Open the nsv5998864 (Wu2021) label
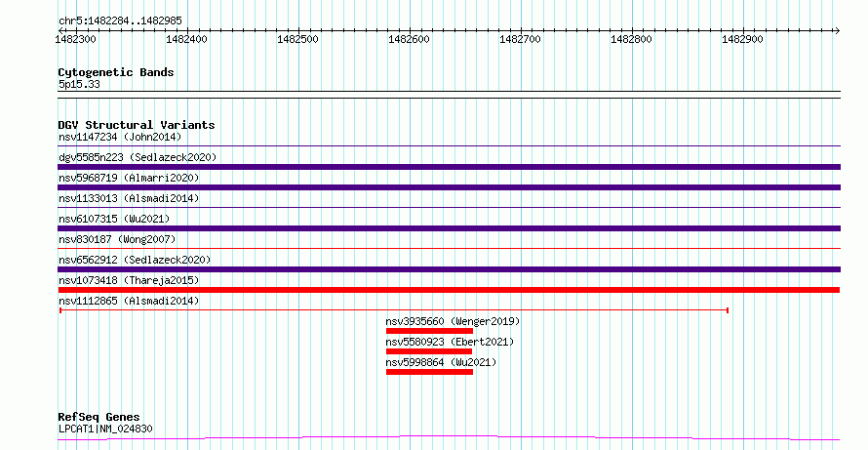This screenshot has height=450, width=868. 441,362
